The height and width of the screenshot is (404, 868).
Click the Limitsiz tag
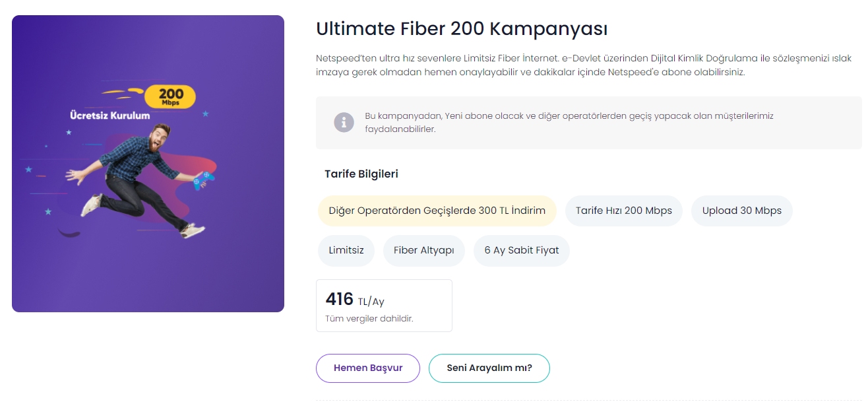(x=346, y=251)
